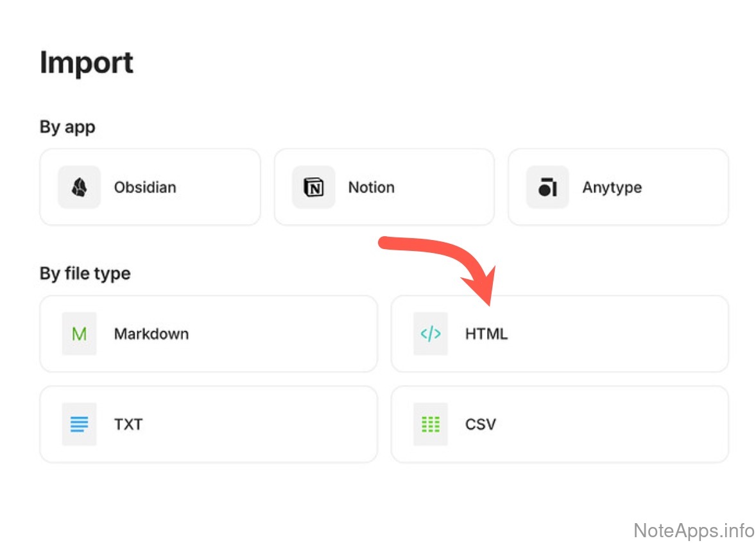Click the Anytype logo icon

click(547, 187)
